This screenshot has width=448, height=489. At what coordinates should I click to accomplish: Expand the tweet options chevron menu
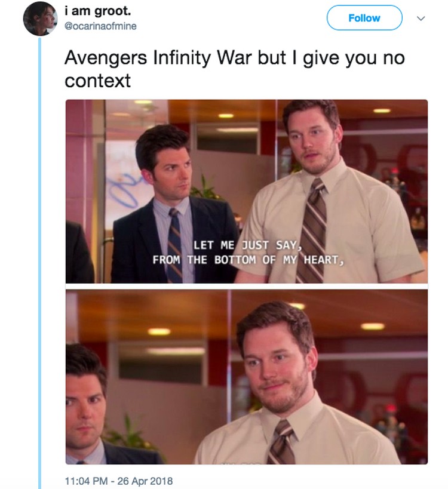click(421, 19)
